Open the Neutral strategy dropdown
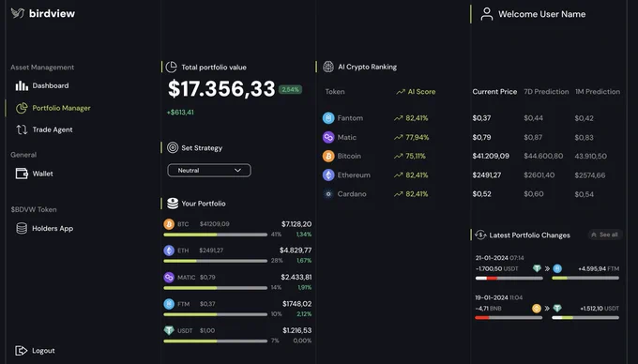The width and height of the screenshot is (638, 364). [x=209, y=171]
